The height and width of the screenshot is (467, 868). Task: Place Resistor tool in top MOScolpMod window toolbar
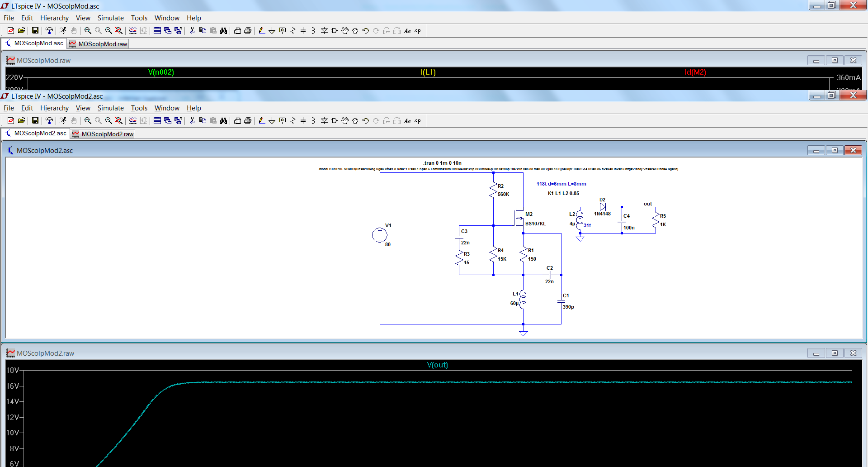[x=293, y=31]
